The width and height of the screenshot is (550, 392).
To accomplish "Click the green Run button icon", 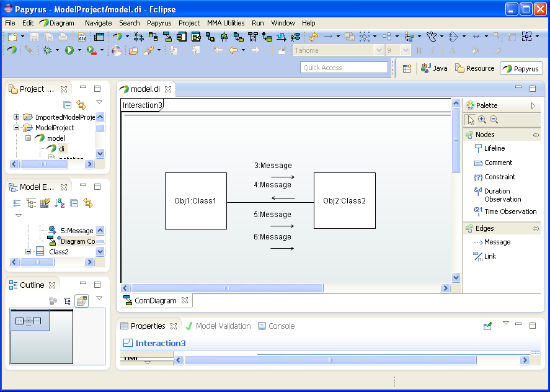I will click(x=69, y=50).
